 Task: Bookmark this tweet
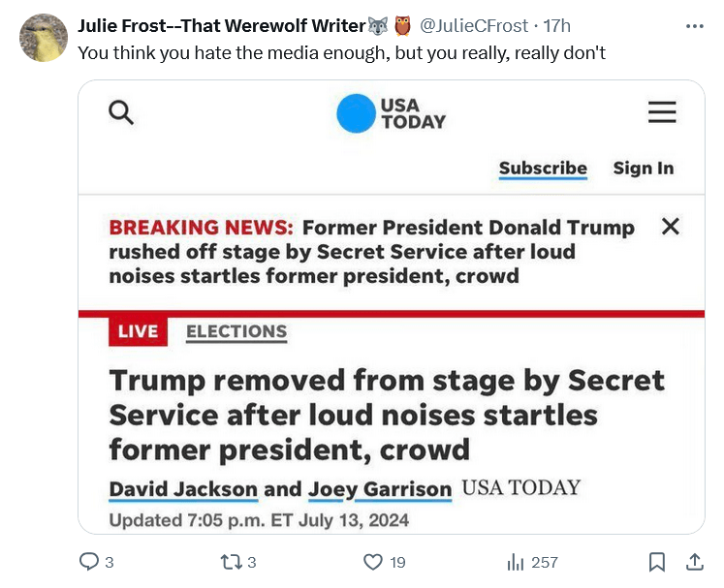point(656,562)
